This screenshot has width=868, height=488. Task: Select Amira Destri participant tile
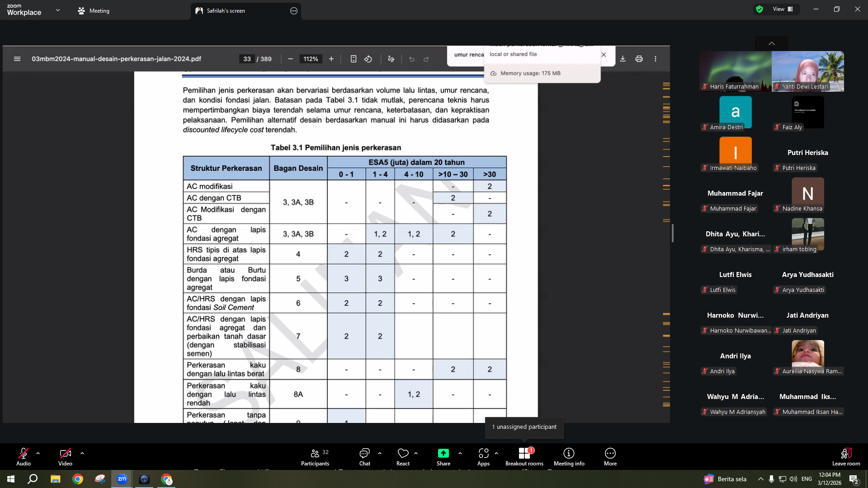[x=736, y=112]
